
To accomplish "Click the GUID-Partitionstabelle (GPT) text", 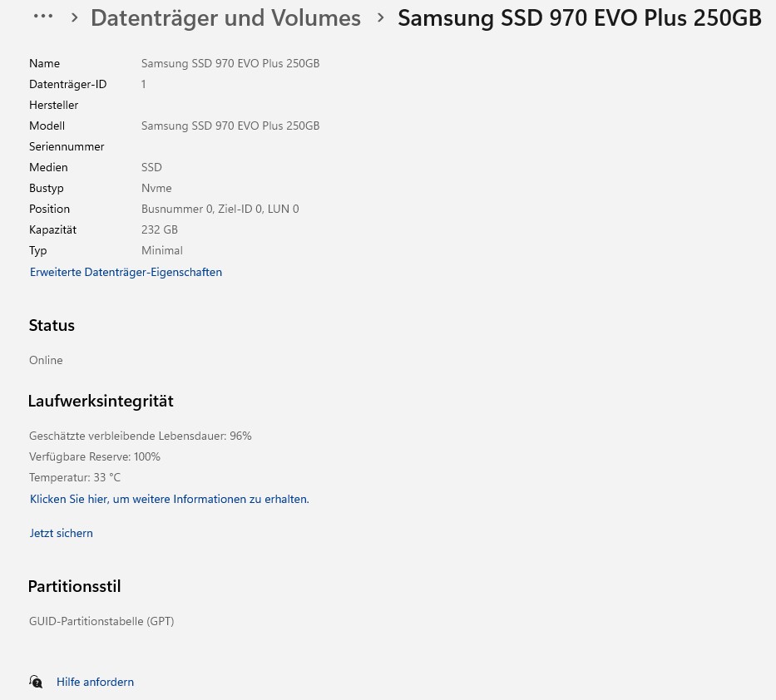I will tap(101, 621).
